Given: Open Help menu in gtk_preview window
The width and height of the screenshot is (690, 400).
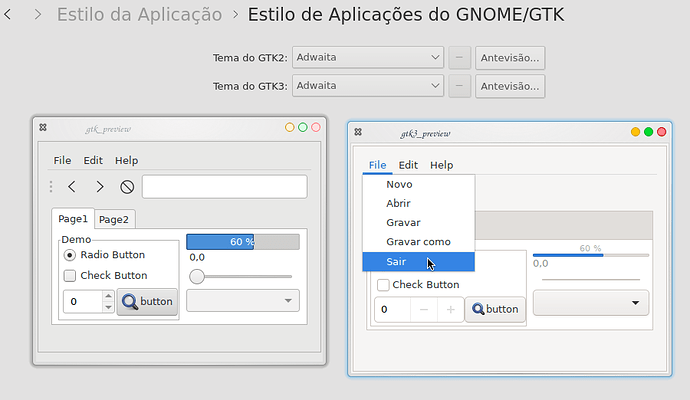Looking at the screenshot, I should (126, 161).
